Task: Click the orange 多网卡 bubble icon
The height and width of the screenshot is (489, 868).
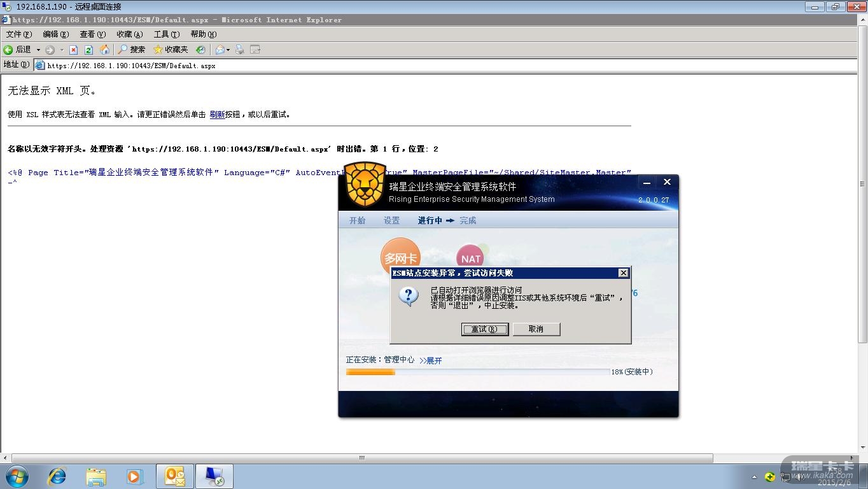Action: (401, 256)
